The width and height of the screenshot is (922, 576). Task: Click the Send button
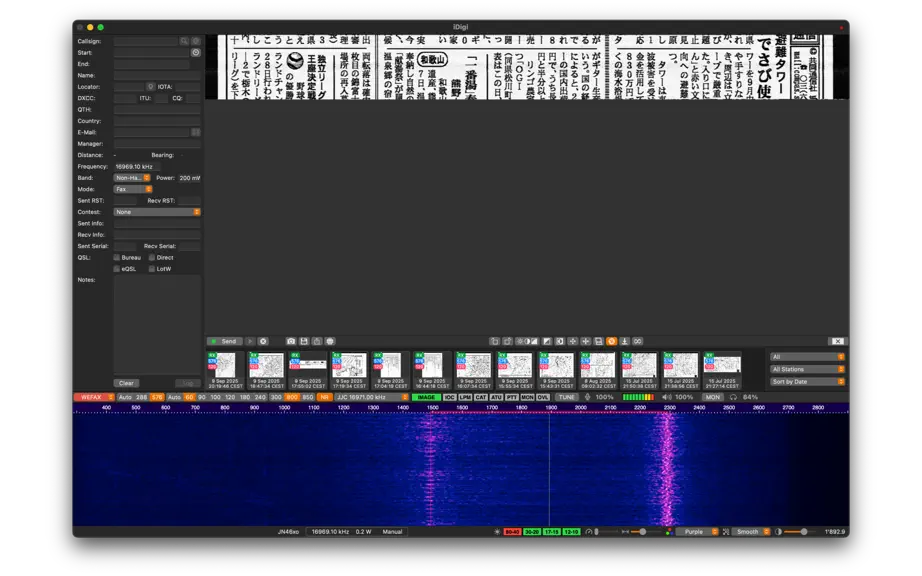(x=225, y=341)
